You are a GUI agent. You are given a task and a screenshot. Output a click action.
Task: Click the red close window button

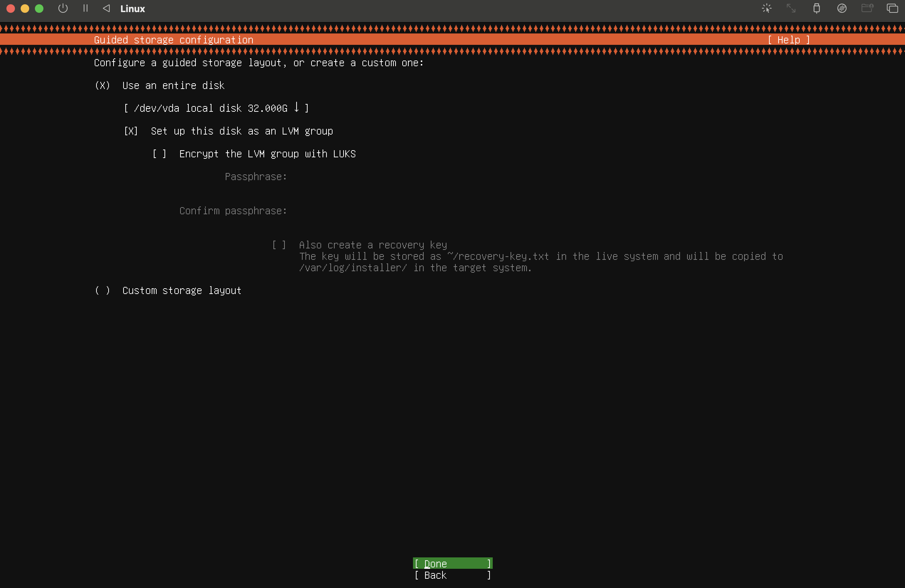tap(11, 8)
